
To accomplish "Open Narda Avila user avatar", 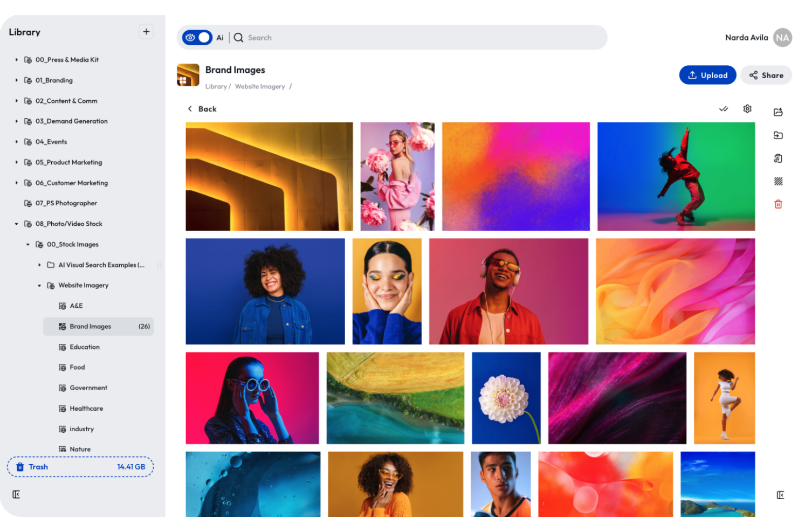I will coord(782,38).
